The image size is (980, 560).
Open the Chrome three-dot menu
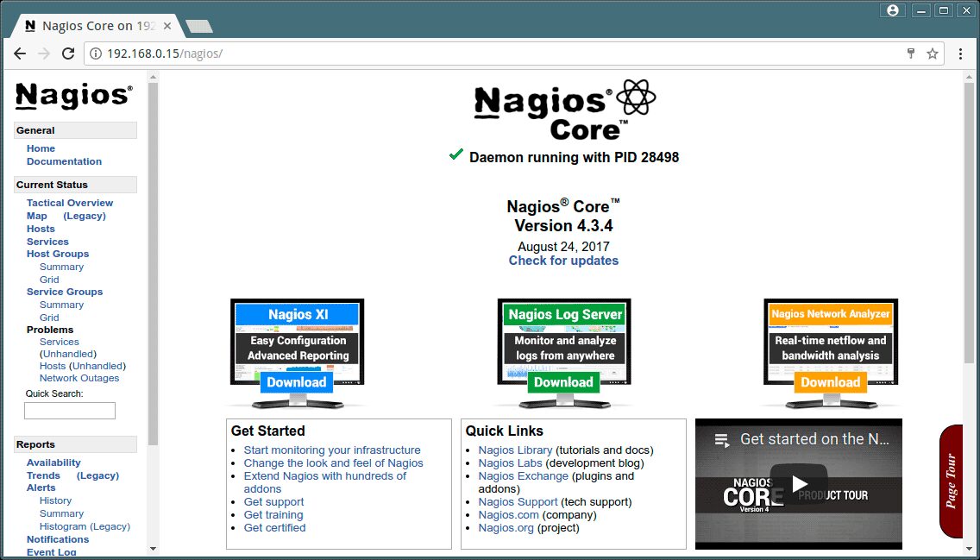click(960, 53)
